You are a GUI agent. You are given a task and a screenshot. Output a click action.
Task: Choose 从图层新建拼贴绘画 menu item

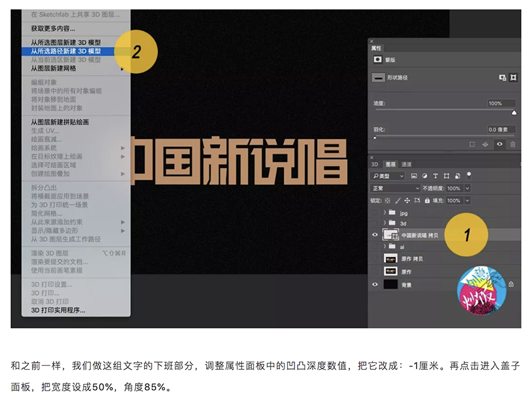76,122
